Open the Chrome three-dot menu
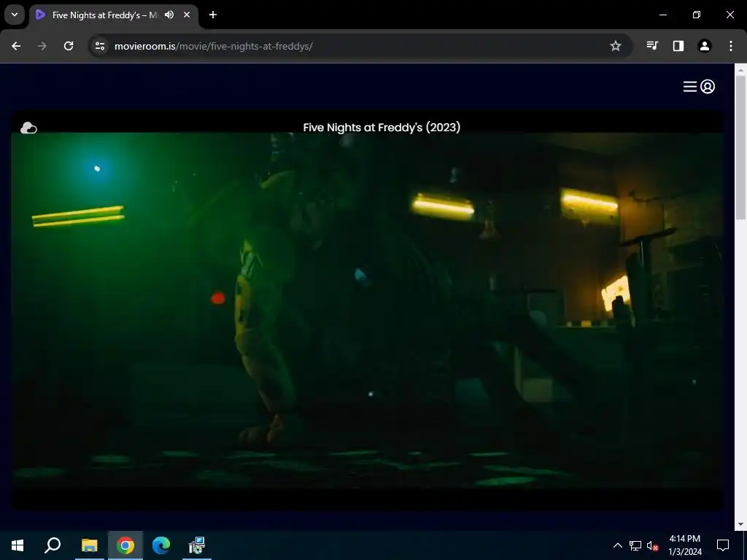This screenshot has height=560, width=747. [731, 46]
